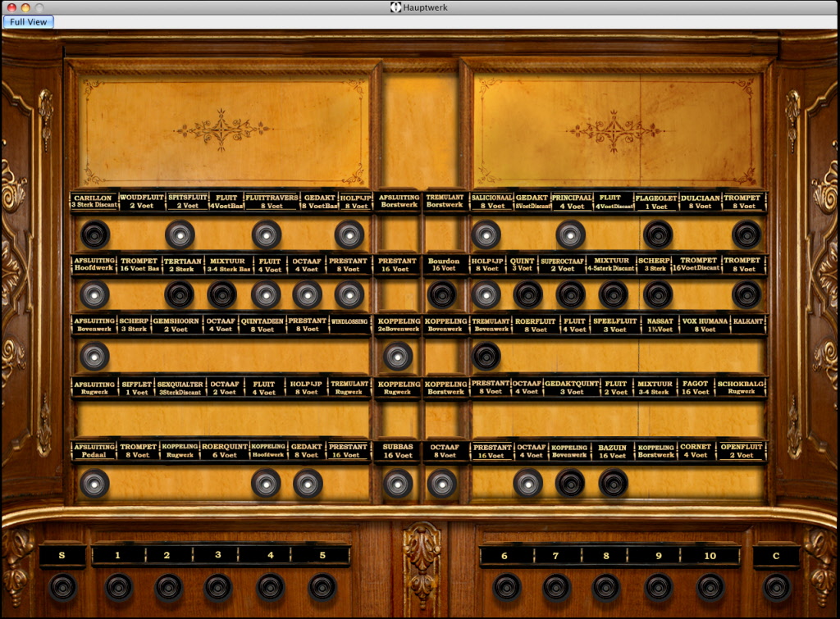
Task: Draw the Bazuin 16 Voet stop knob
Action: pos(614,484)
